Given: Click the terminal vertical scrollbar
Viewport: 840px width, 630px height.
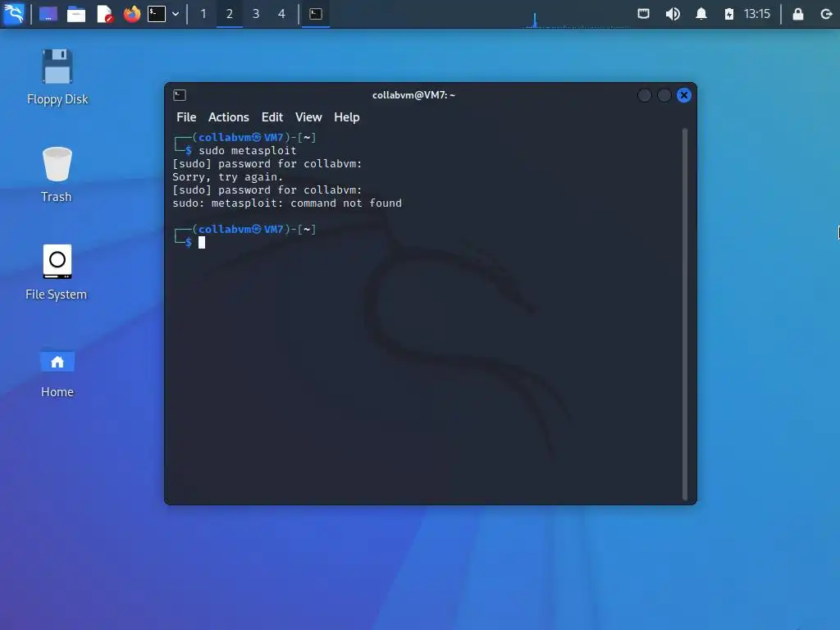Looking at the screenshot, I should click(685, 314).
